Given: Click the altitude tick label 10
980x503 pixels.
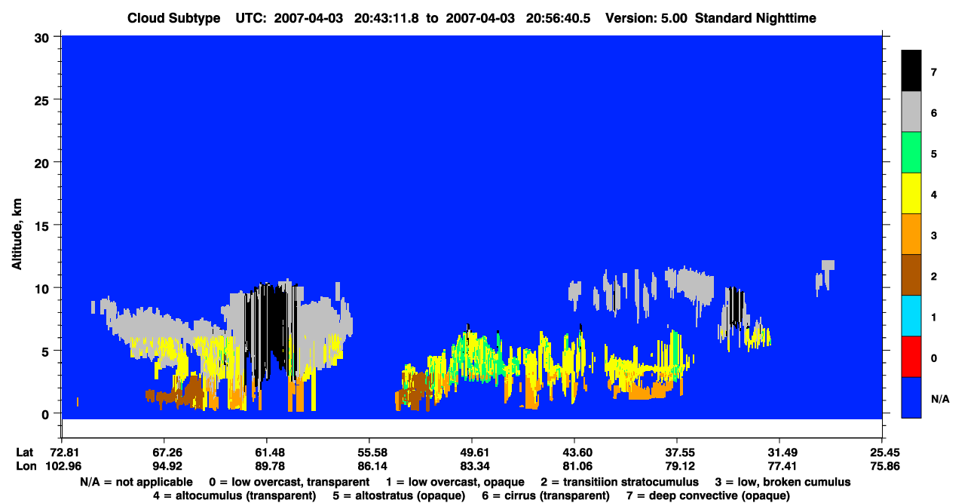Looking at the screenshot, I should 44,288.
